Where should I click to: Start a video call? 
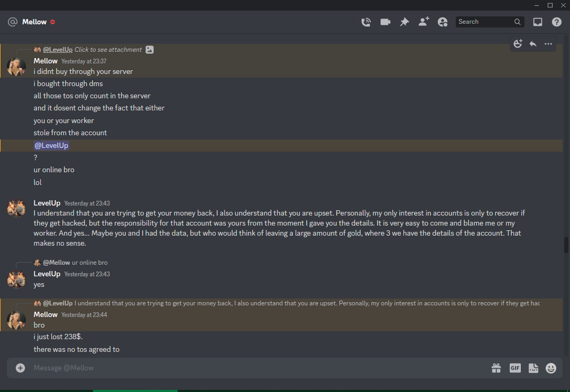click(x=385, y=22)
